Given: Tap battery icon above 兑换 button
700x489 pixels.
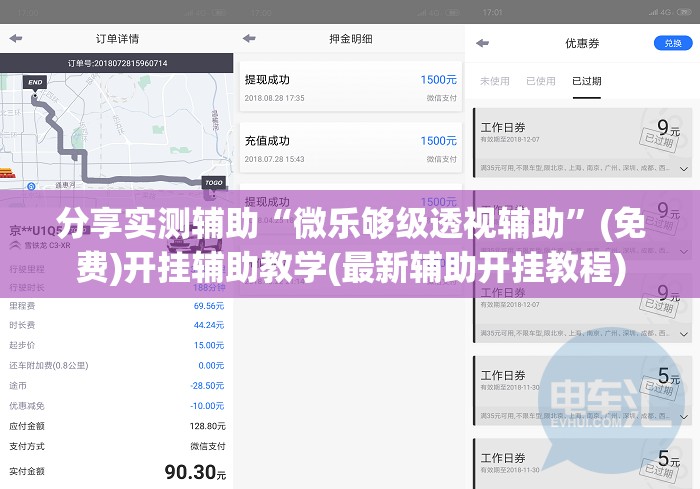Looking at the screenshot, I should point(684,12).
